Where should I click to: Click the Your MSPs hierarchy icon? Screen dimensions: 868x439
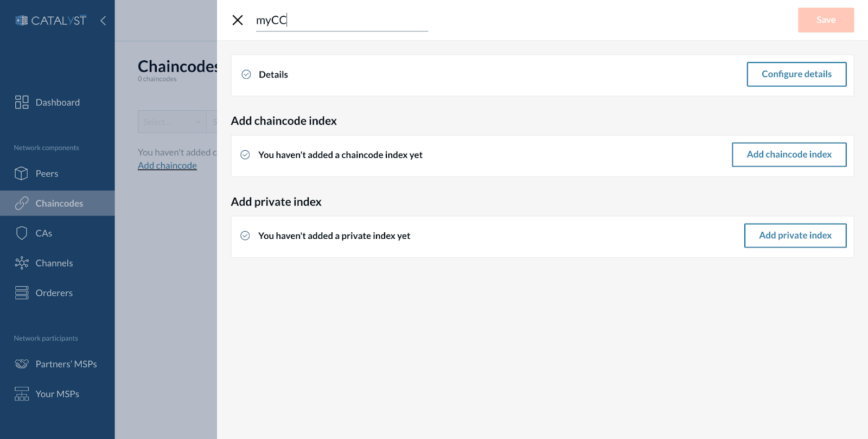[x=22, y=393]
